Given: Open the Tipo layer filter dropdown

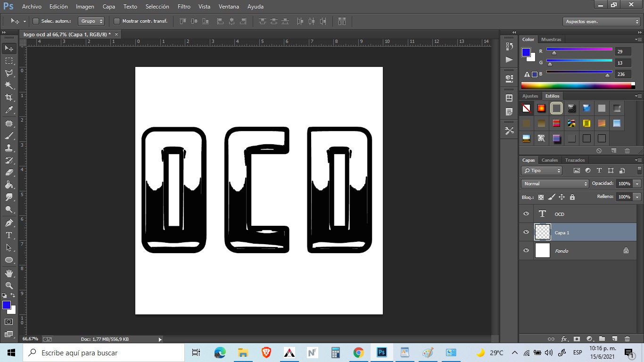Looking at the screenshot, I should (x=542, y=171).
